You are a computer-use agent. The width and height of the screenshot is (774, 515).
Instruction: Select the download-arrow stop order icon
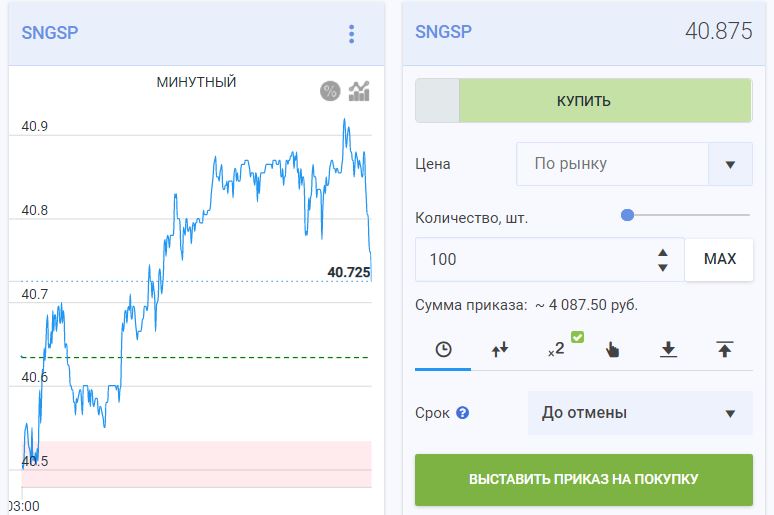(x=668, y=350)
